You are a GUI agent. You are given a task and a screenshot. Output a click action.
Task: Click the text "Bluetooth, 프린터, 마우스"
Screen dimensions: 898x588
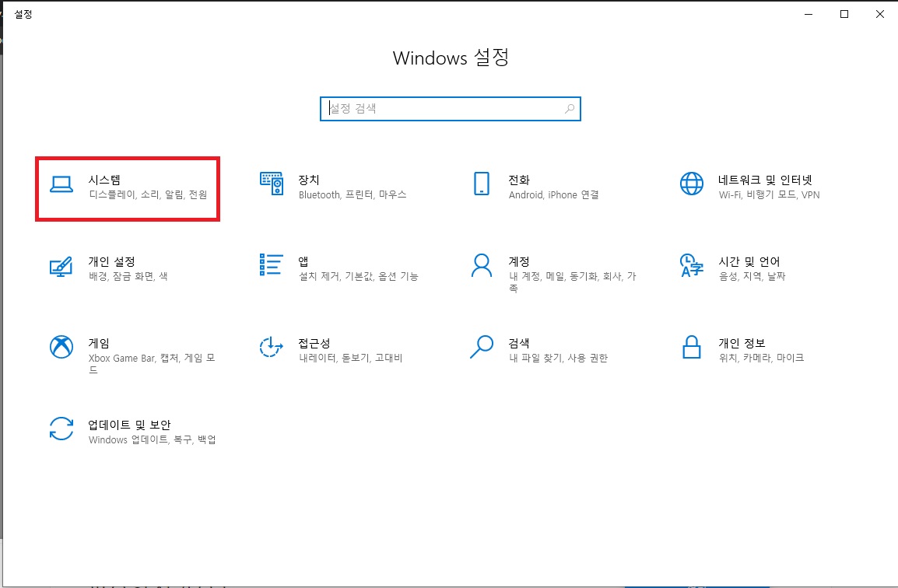[353, 194]
